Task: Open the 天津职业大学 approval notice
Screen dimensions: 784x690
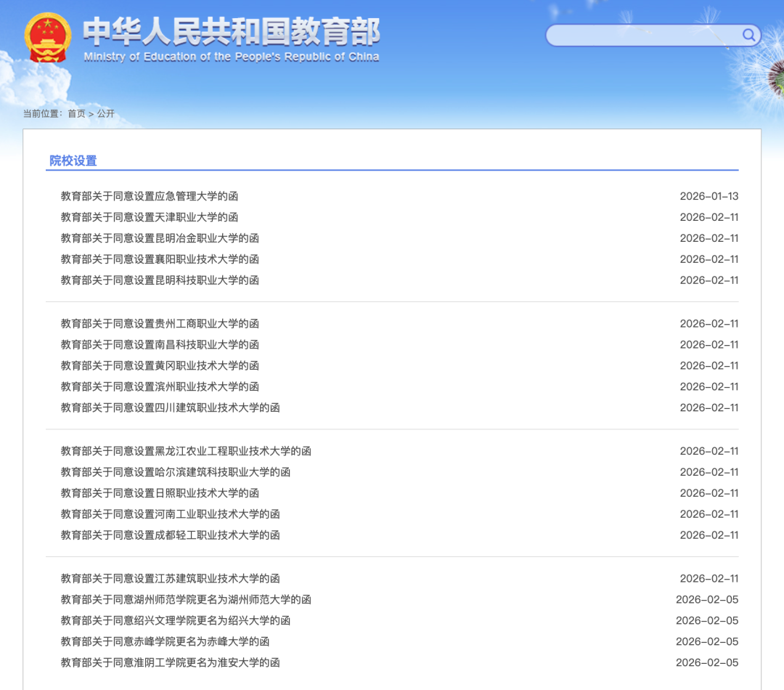Action: [149, 216]
